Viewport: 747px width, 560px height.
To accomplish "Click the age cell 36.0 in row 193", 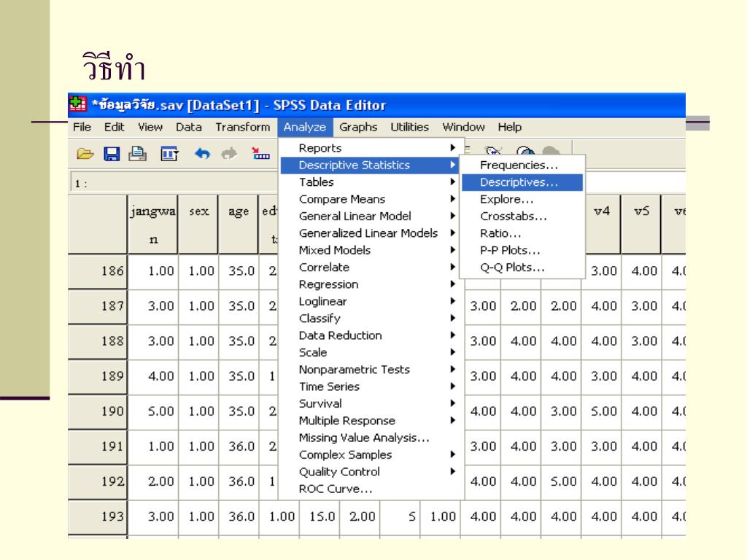I will 239,517.
